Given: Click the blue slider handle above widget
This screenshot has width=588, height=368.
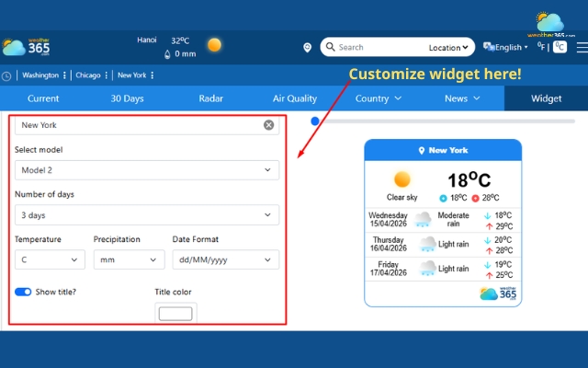Looking at the screenshot, I should tap(315, 121).
